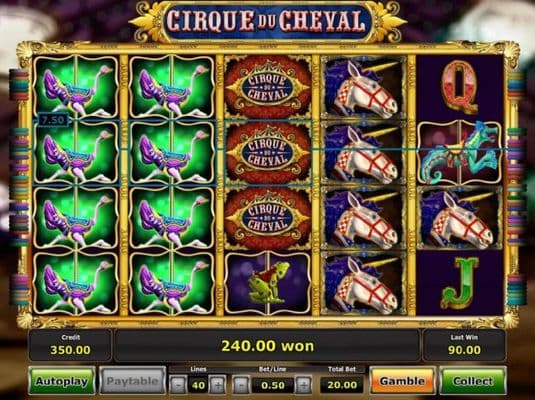Screen dimensions: 535x400
Task: Click the Total Bet display showing 20.00
Action: pos(342,385)
